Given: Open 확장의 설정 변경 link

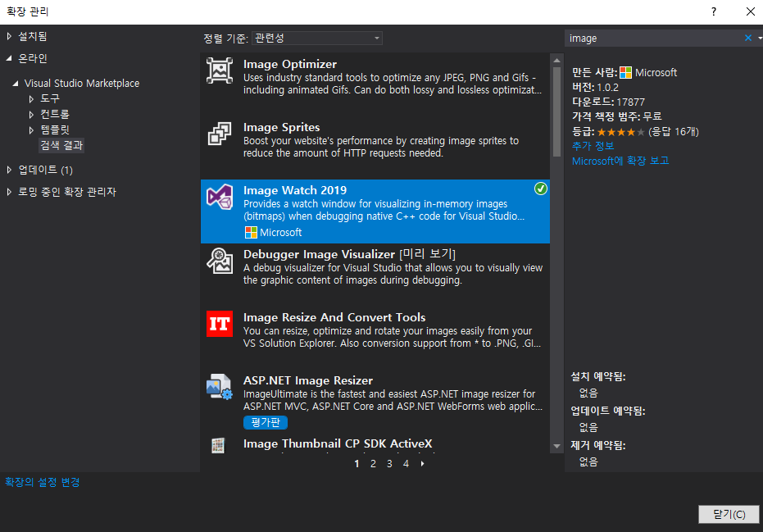Looking at the screenshot, I should [43, 482].
